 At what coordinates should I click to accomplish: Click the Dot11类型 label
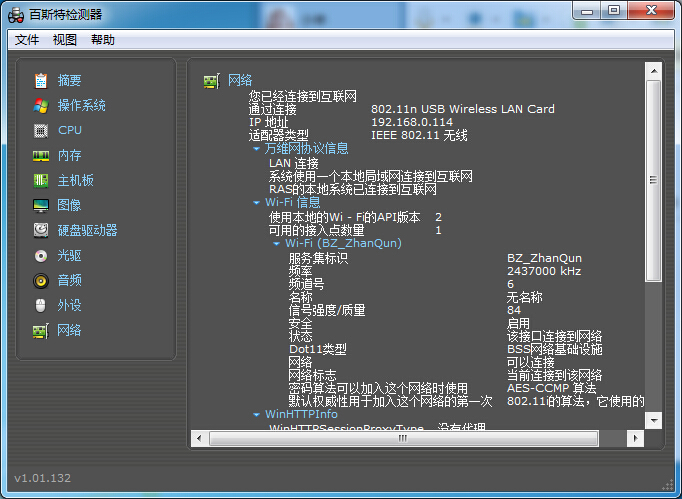pyautogui.click(x=318, y=349)
